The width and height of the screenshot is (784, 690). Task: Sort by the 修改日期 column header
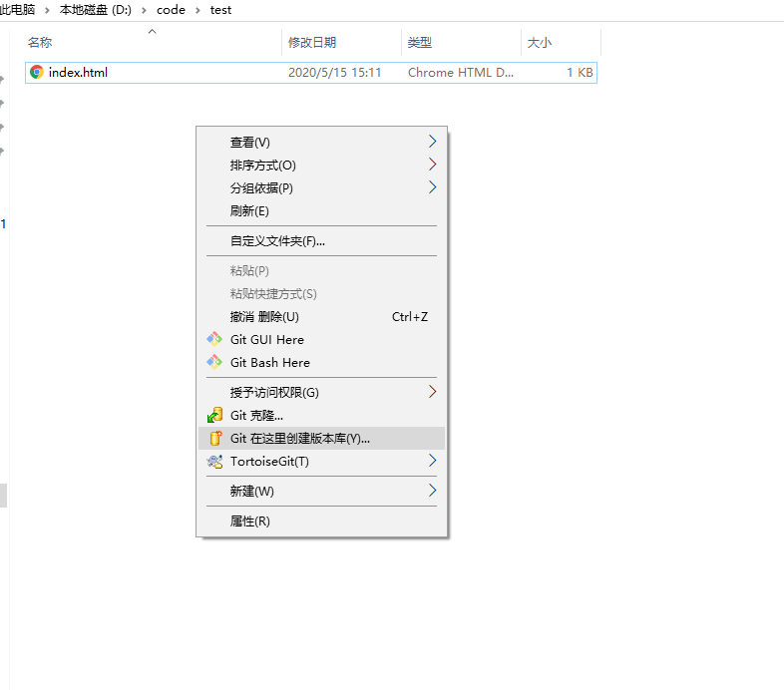tap(312, 43)
